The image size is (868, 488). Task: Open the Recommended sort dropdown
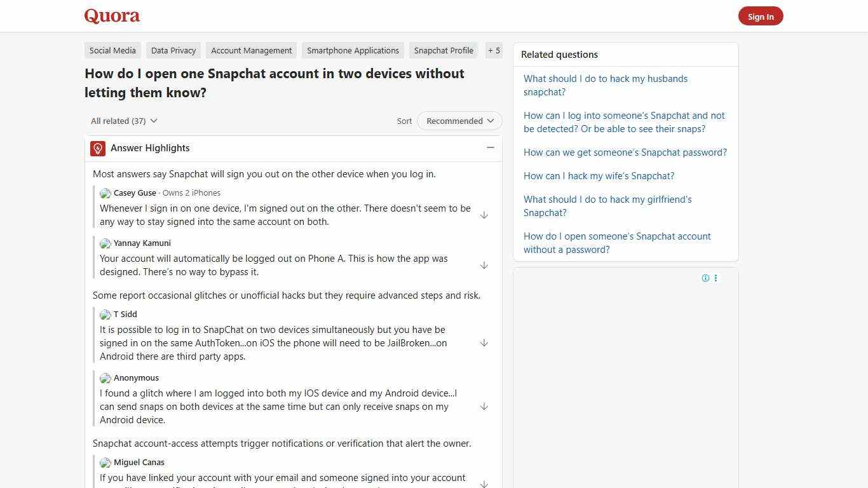point(459,121)
